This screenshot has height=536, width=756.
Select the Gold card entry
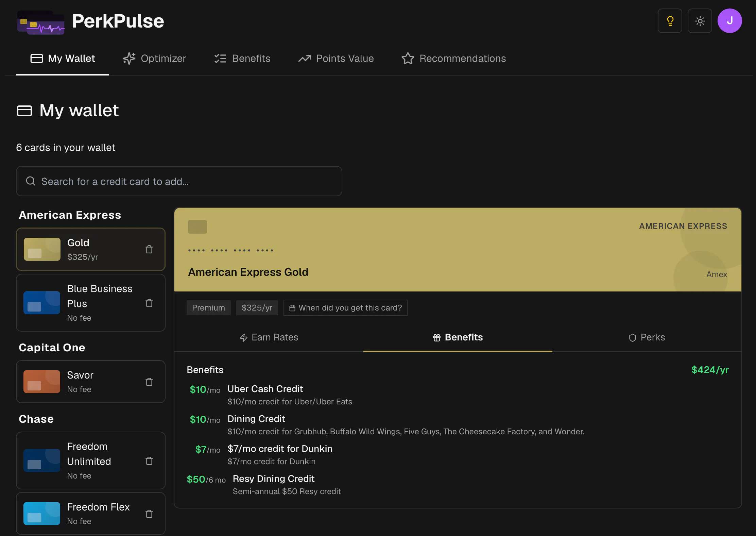click(x=91, y=249)
